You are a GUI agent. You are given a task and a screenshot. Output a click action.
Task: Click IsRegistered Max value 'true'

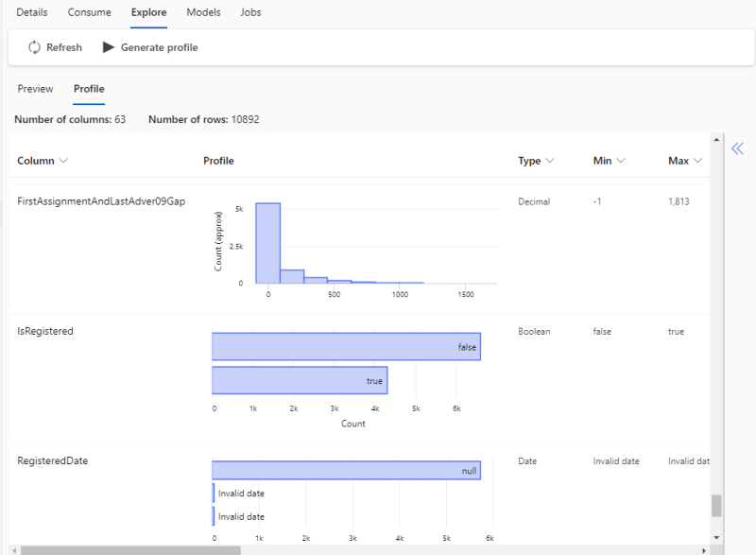coord(676,331)
